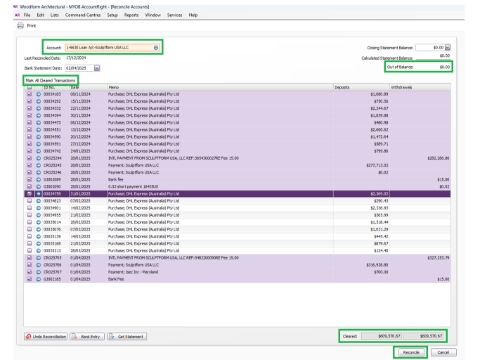
Task: Click the Print printer icon
Action: coord(21,25)
